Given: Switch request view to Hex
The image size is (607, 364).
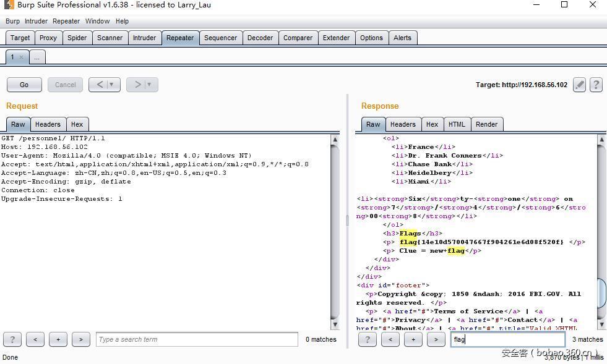Looking at the screenshot, I should tap(77, 124).
